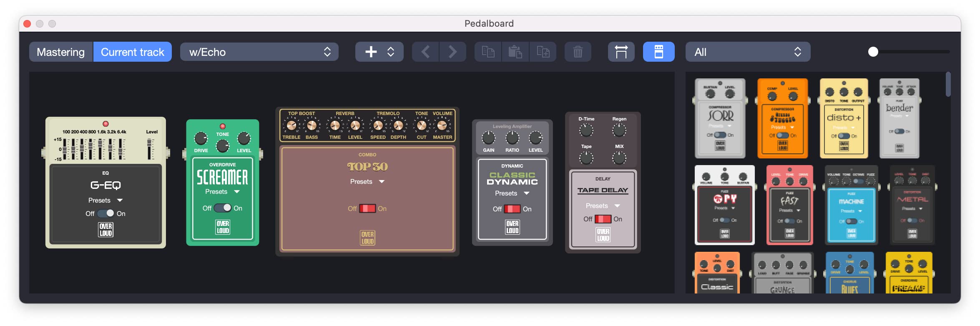Toggle orange compressor switch in browser
980x326 pixels.
pyautogui.click(x=783, y=135)
